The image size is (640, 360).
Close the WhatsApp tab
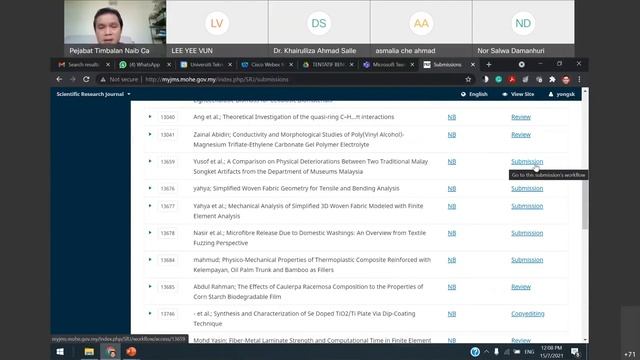coord(169,64)
